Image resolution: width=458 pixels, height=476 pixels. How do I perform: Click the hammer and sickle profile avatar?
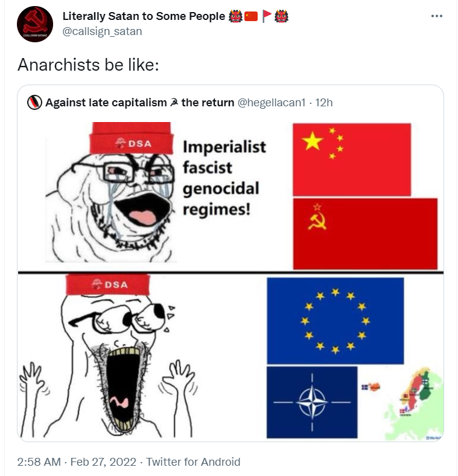pyautogui.click(x=35, y=24)
